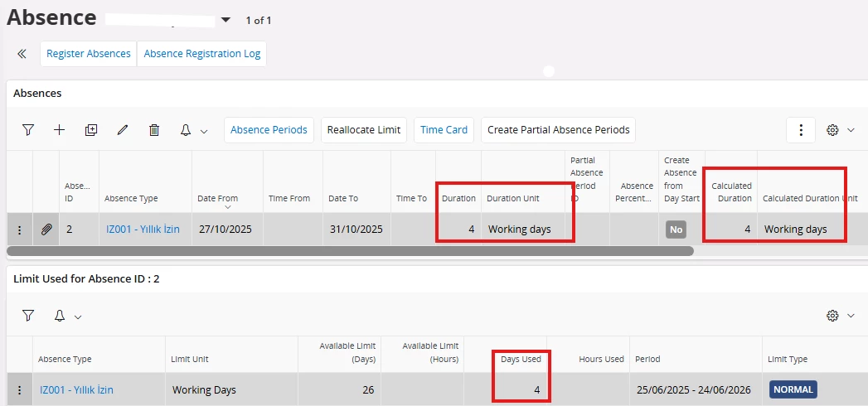Open record selector dropdown next to Absence title
The height and width of the screenshot is (406, 868).
[225, 21]
